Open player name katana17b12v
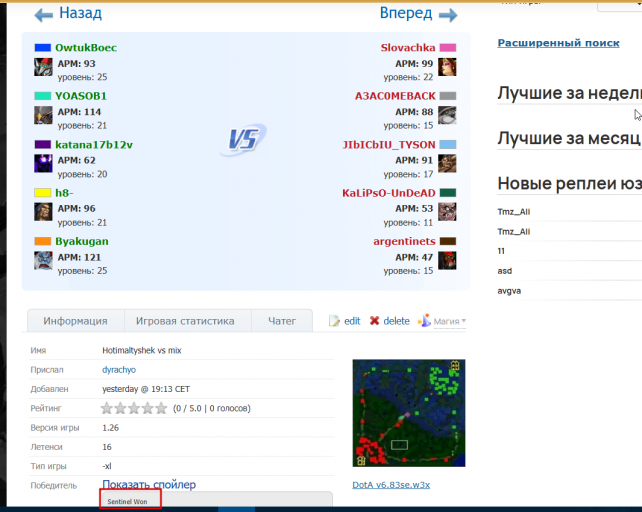The height and width of the screenshot is (512, 642). (94, 145)
